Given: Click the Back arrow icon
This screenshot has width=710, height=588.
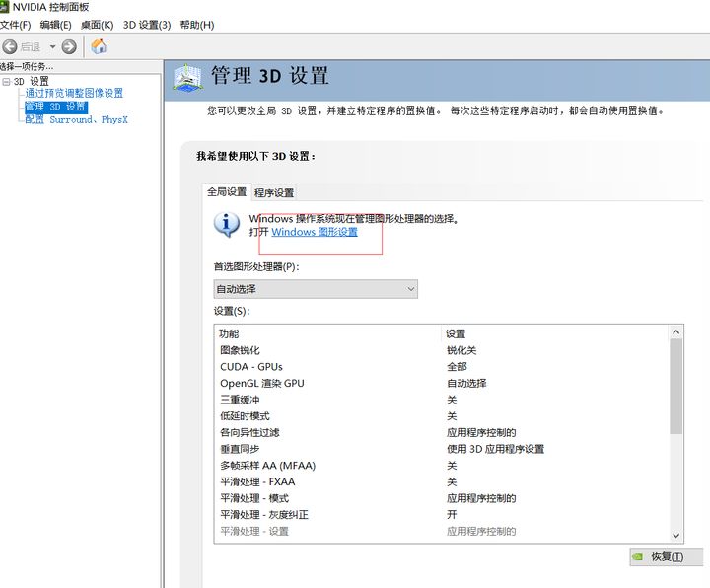Looking at the screenshot, I should click(10, 46).
